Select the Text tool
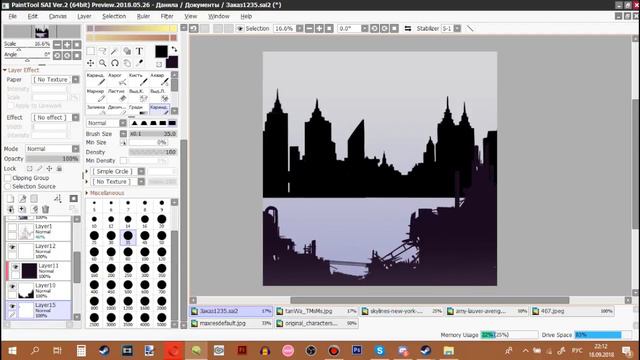The image size is (640, 360). click(139, 51)
